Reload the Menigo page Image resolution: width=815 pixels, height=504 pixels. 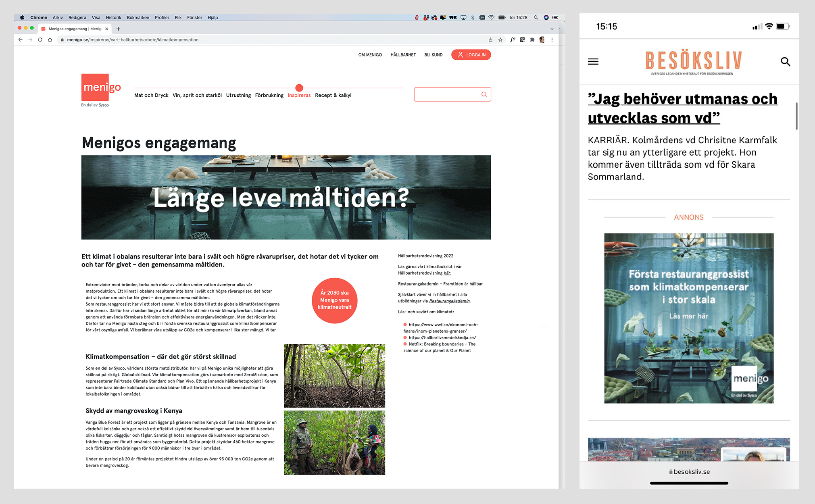(x=40, y=40)
